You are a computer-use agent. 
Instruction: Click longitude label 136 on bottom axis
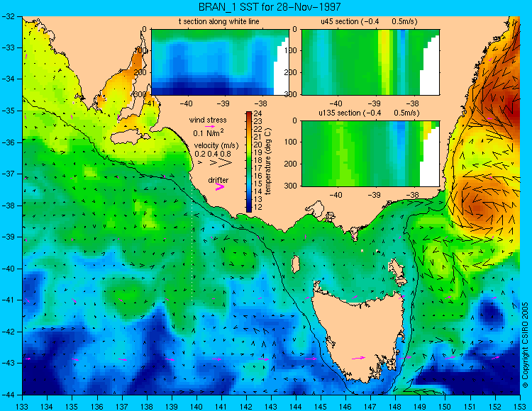pos(96,406)
